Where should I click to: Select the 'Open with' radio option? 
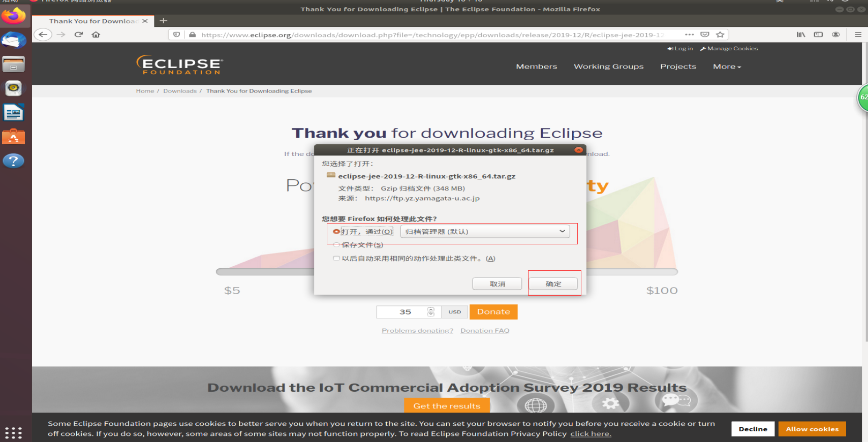(x=336, y=232)
